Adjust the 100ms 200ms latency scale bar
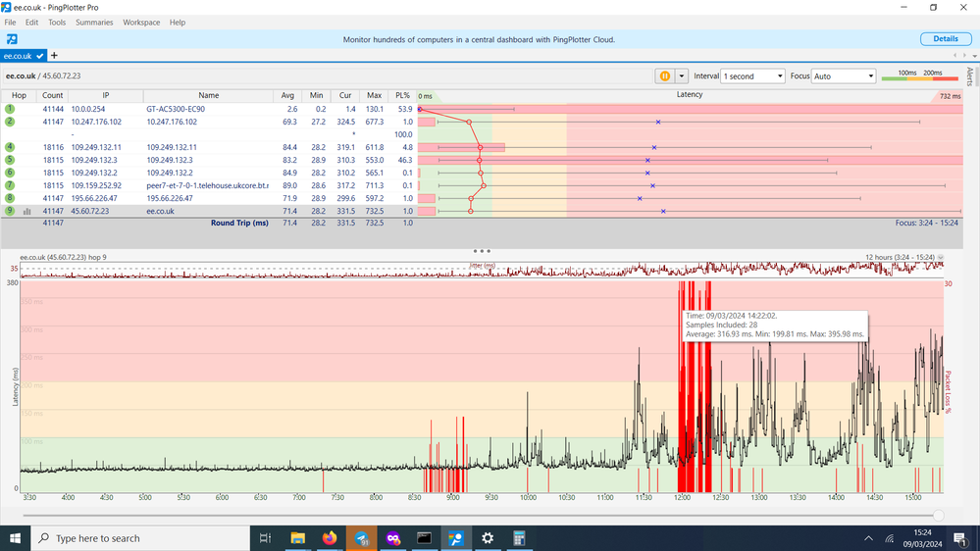 [x=920, y=75]
